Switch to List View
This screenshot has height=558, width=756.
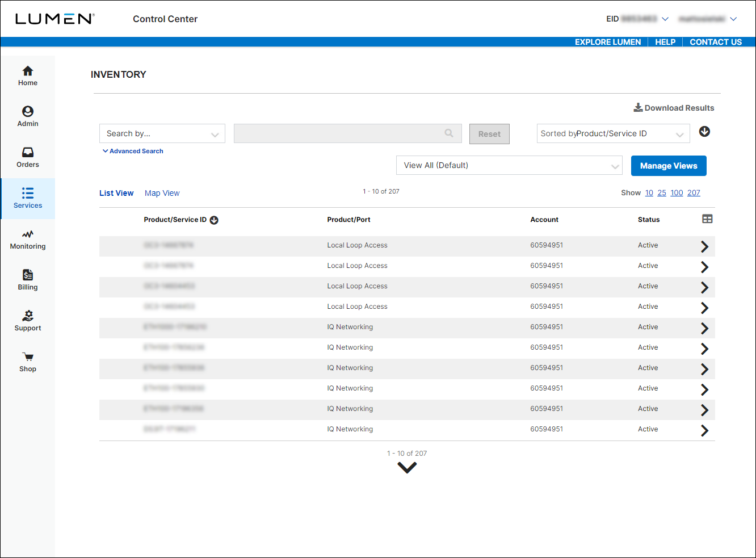point(116,193)
